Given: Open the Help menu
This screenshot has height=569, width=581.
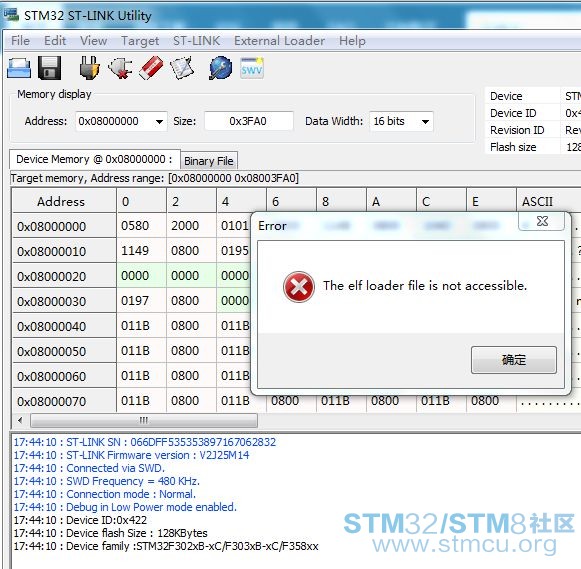Looking at the screenshot, I should (352, 40).
